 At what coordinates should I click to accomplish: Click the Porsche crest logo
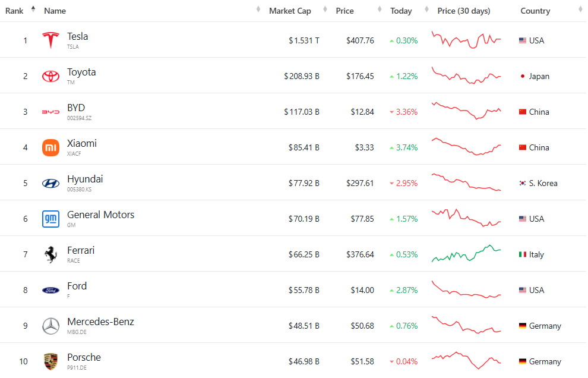tap(50, 361)
